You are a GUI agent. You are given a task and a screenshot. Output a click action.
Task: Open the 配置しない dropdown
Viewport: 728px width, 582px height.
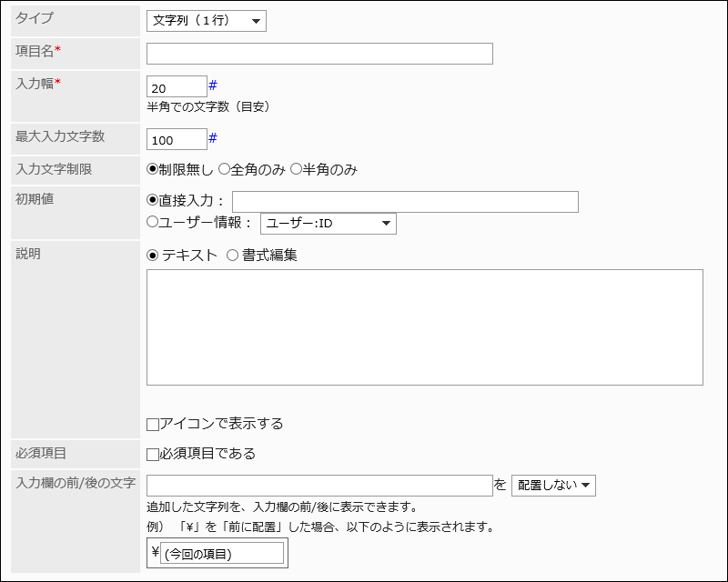[x=553, y=486]
